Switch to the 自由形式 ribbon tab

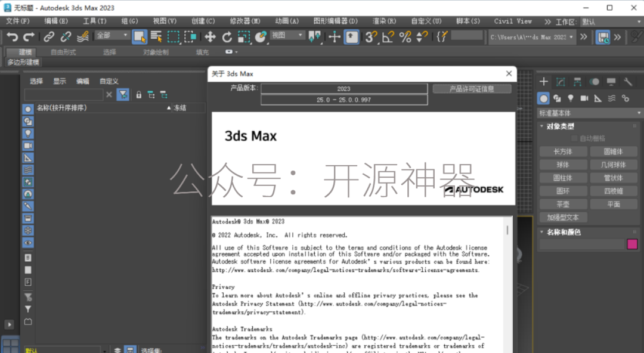[x=63, y=52]
